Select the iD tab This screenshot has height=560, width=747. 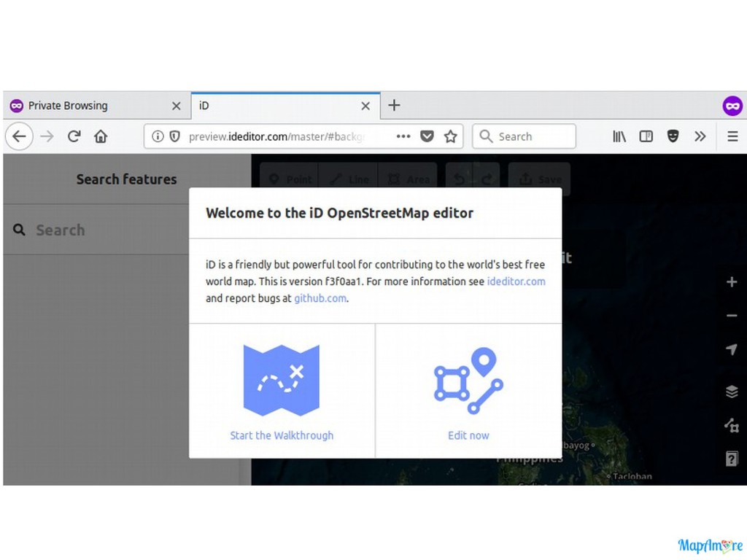(x=285, y=106)
